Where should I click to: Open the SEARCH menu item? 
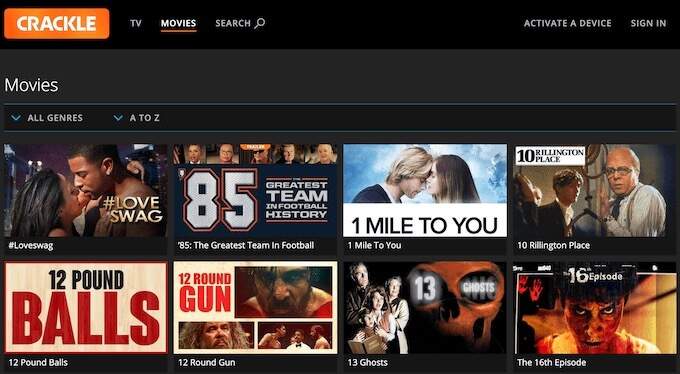(240, 23)
